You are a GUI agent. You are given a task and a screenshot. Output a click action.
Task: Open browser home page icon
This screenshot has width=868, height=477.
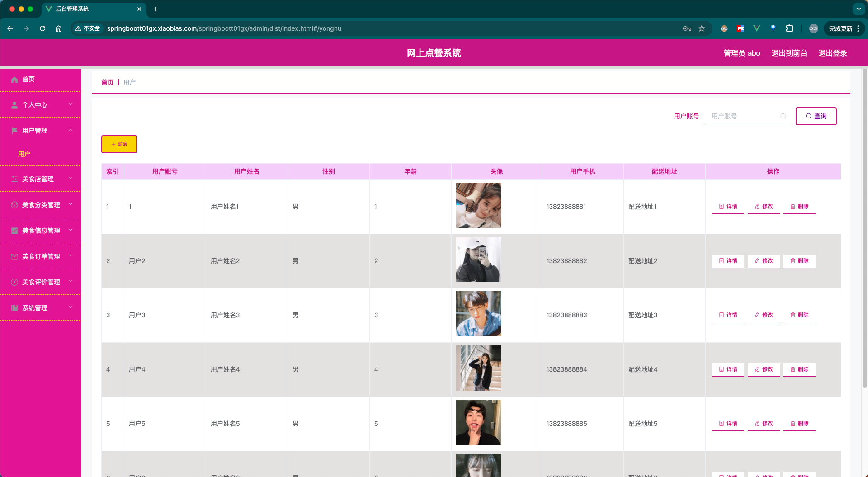tap(59, 28)
